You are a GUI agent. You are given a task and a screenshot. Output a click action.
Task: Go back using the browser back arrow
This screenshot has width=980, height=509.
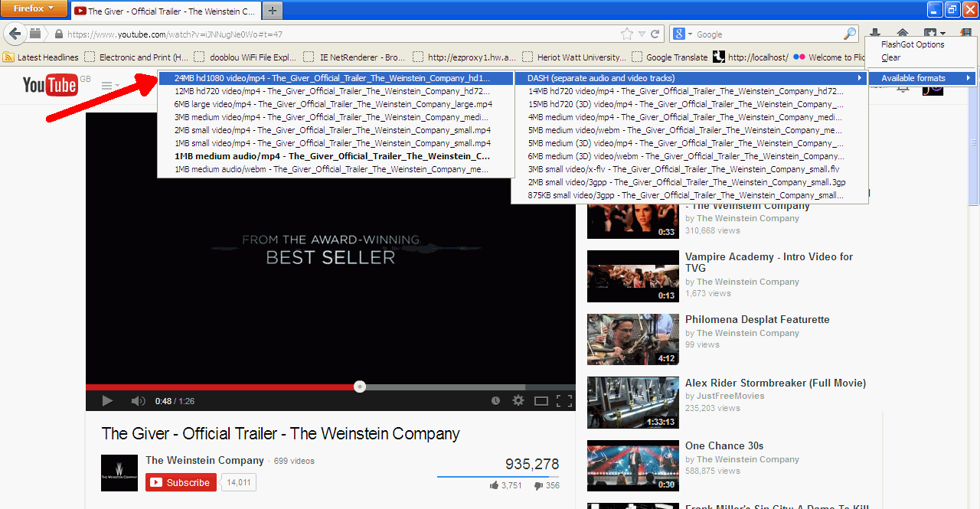(15, 34)
